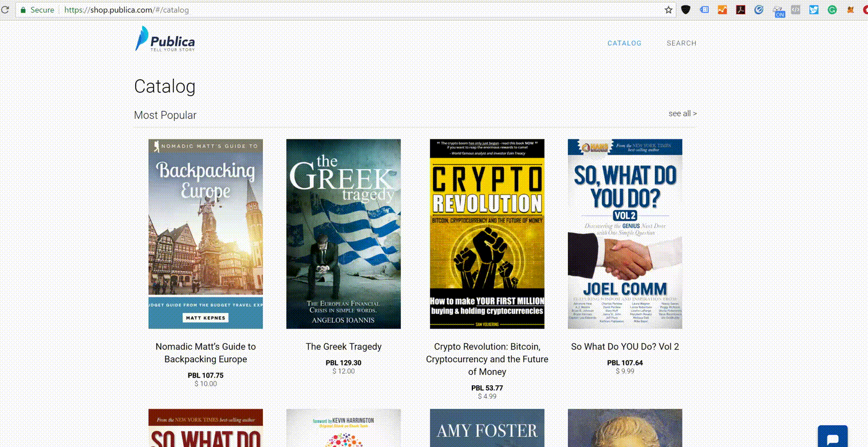This screenshot has width=868, height=447.
Task: Open the blue tag extension icon
Action: 704,10
